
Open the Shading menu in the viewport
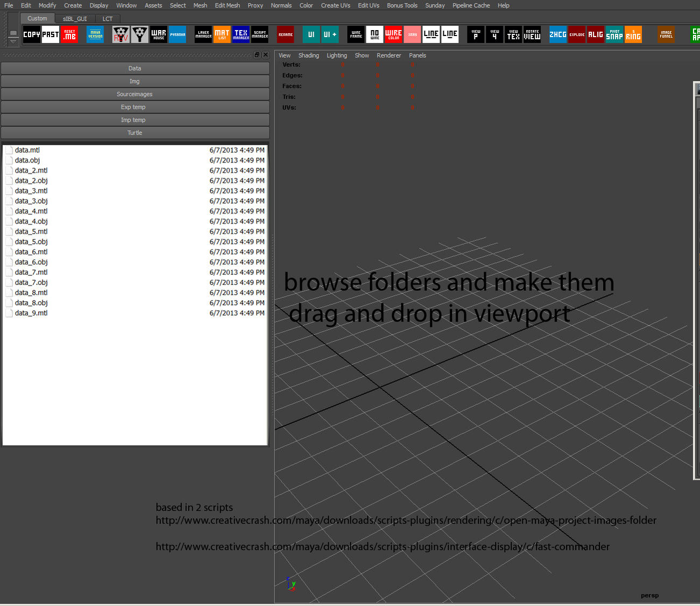click(x=308, y=55)
